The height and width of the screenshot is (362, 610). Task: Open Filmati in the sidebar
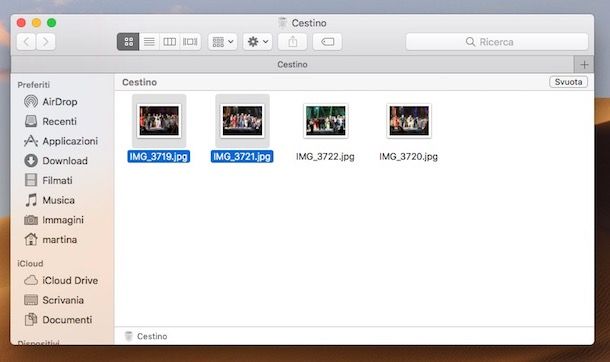(x=48, y=180)
